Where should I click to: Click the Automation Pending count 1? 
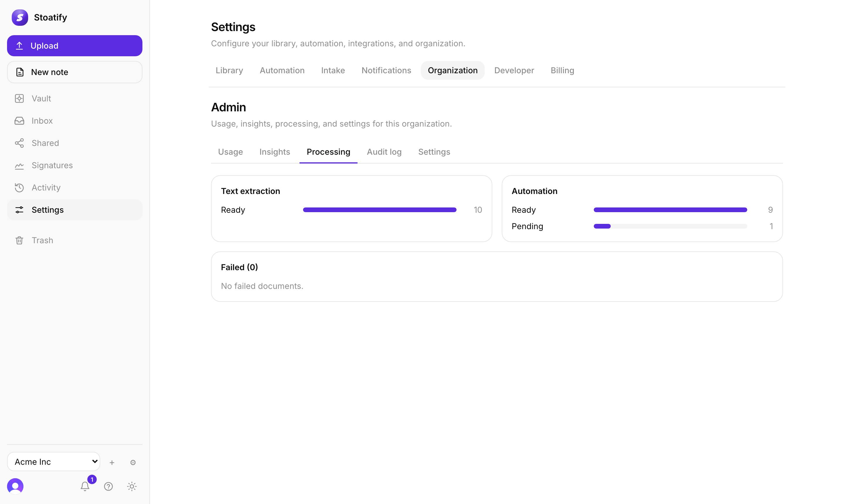tap(771, 226)
